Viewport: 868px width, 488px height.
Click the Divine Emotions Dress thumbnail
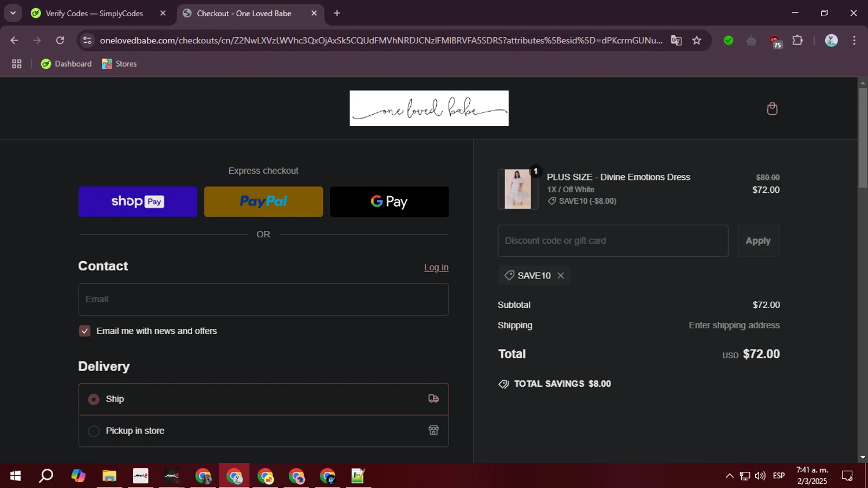click(518, 189)
